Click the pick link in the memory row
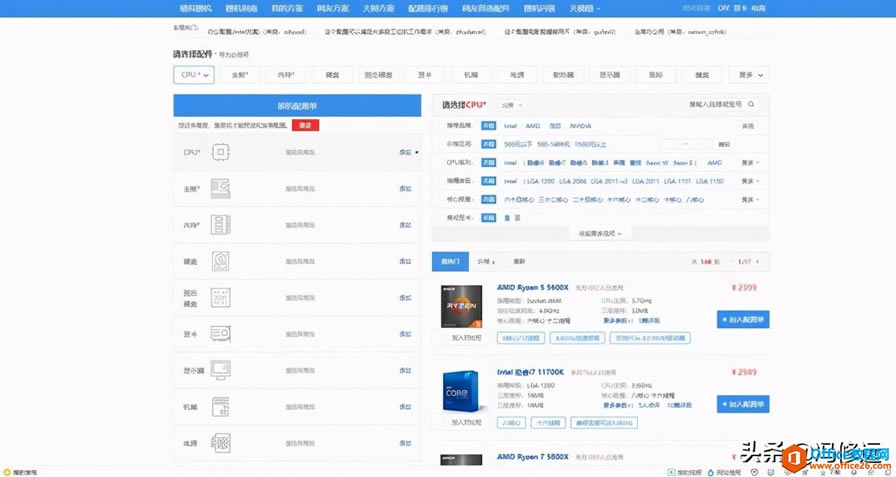896x477 pixels. (x=405, y=225)
